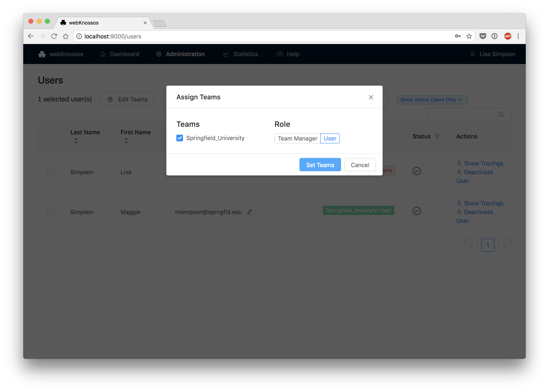Open the Dashboard menu item

point(120,54)
